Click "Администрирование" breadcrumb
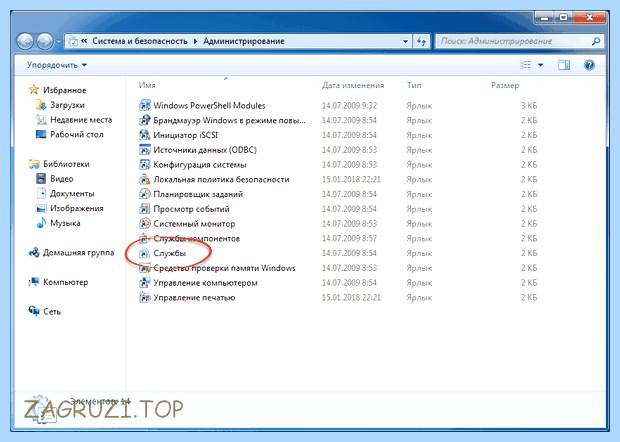Screen dimensions: 620x442 click(244, 41)
